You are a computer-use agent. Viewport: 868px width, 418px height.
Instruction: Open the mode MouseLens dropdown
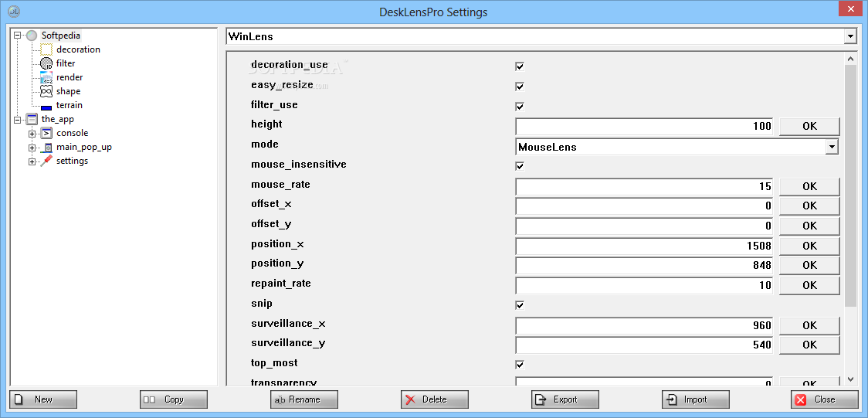point(831,147)
